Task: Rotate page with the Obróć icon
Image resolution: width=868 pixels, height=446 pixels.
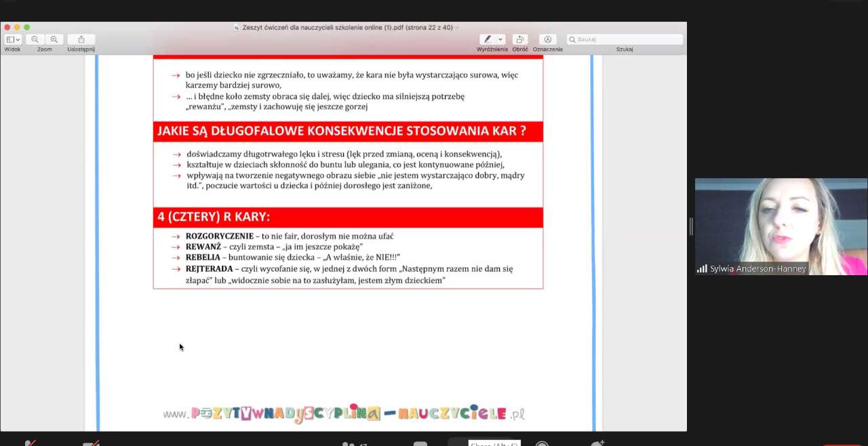Action: [x=520, y=39]
